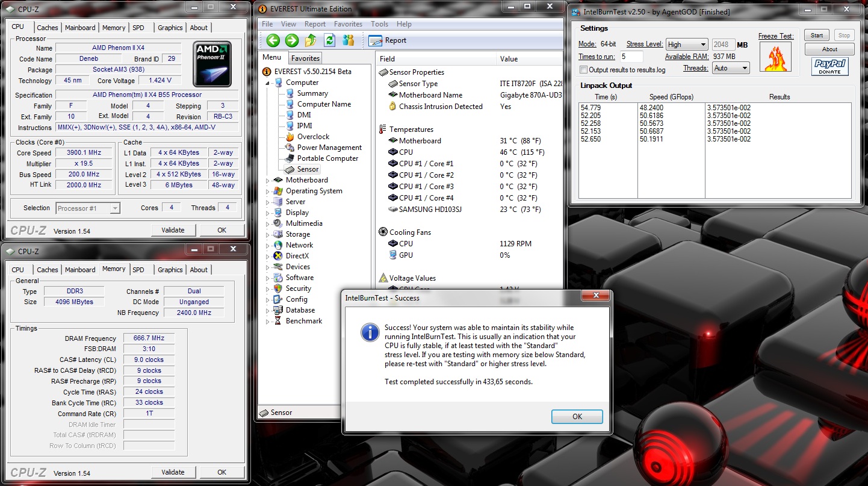Open the Help menu in EVEREST
Viewport: 868px width, 486px height.
(404, 24)
